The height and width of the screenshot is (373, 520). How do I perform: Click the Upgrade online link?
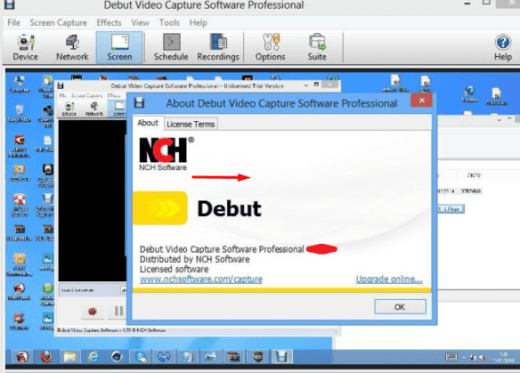[389, 279]
